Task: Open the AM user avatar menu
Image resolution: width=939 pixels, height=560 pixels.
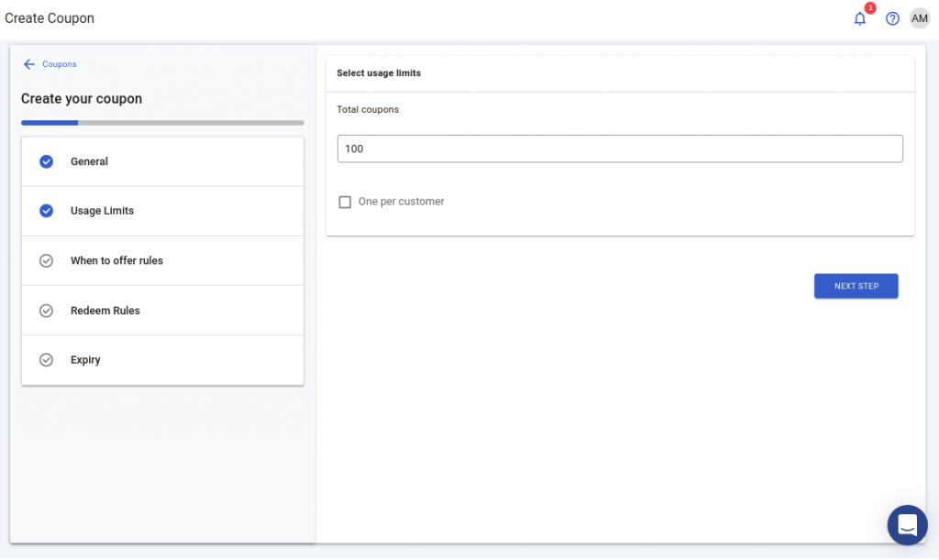Action: coord(919,18)
